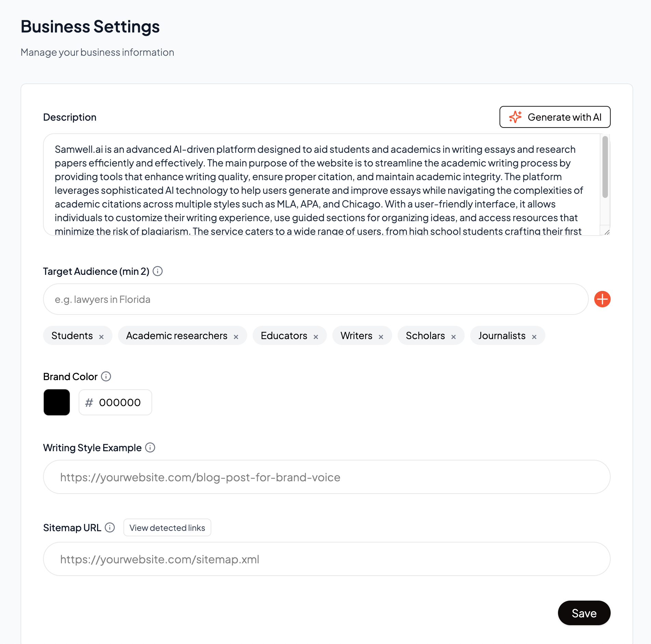Focus the target audience input field
This screenshot has height=644, width=651.
(x=315, y=299)
